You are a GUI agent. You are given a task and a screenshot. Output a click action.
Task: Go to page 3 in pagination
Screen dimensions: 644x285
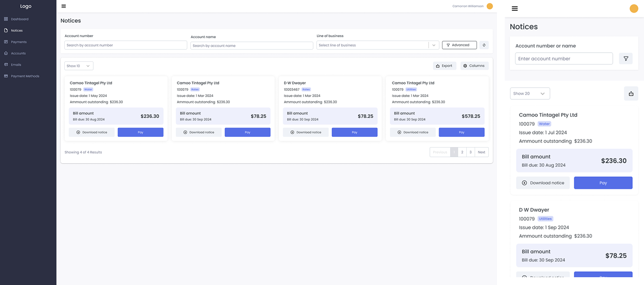coord(470,152)
